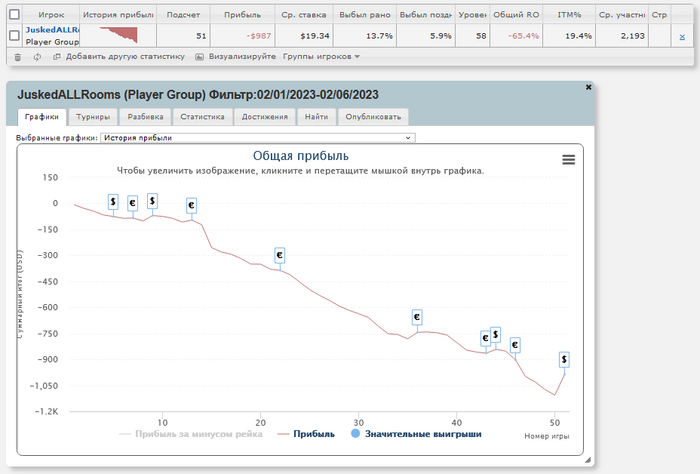
Task: Grab the resize handle at the chart panel corner
Action: pos(588,460)
